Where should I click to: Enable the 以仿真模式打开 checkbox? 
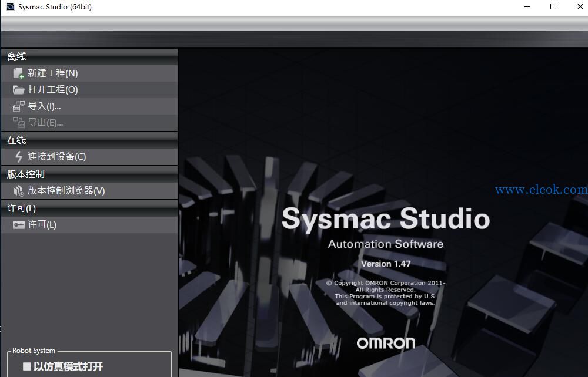26,366
